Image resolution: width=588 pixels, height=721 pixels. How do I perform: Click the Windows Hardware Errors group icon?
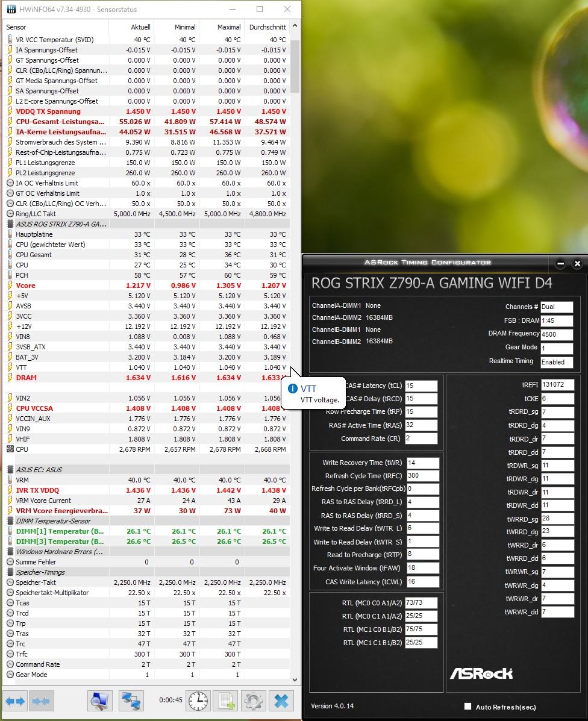(10, 551)
